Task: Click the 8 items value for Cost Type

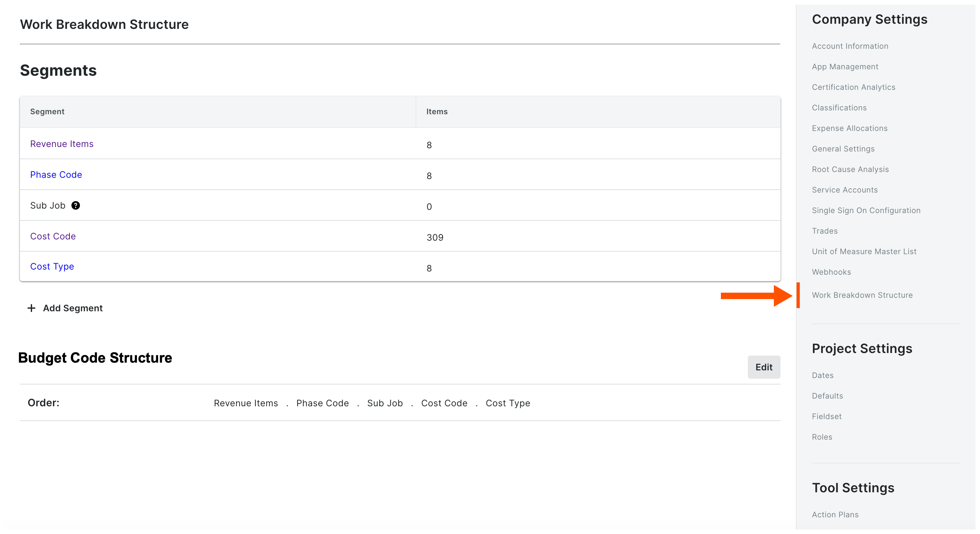Action: coord(429,268)
